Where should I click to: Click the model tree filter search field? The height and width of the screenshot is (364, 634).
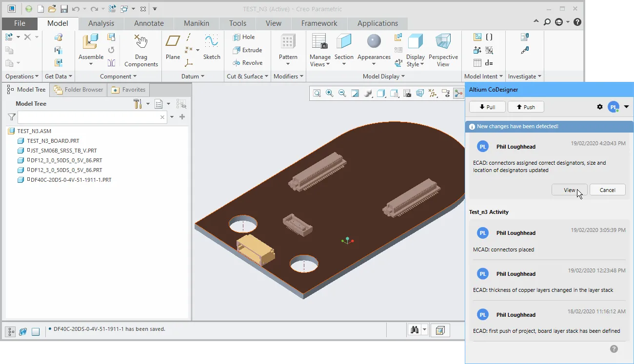(x=90, y=117)
